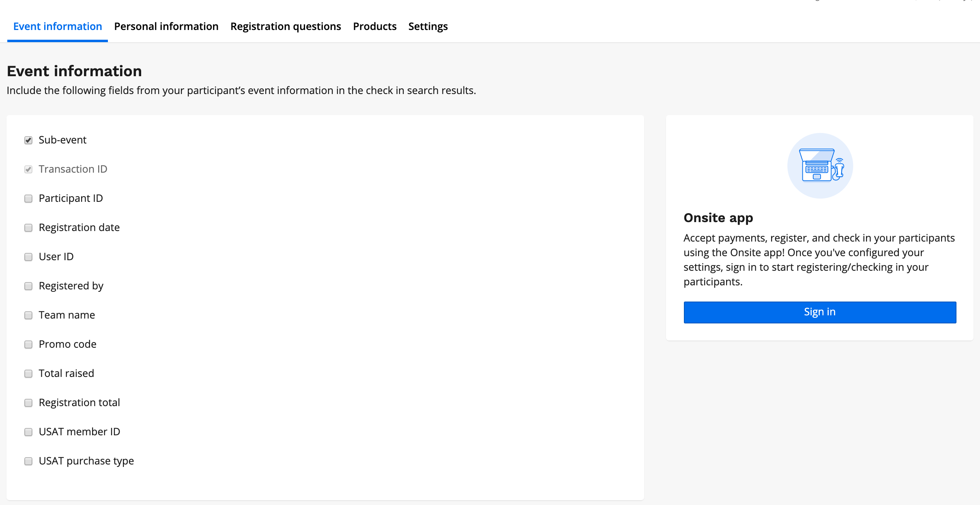Switch to the Personal information tab
This screenshot has width=980, height=505.
click(166, 27)
